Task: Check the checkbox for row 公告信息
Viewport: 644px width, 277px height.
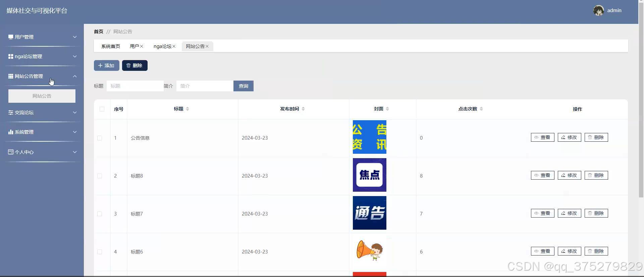Action: (100, 138)
